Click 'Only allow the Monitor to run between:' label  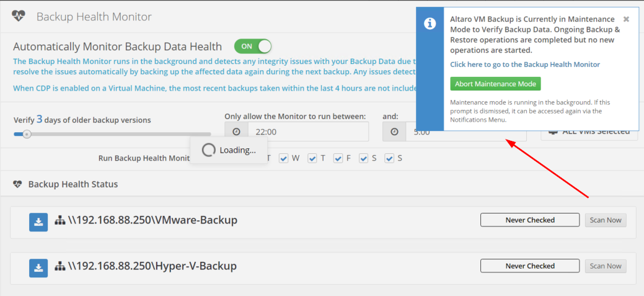point(295,116)
